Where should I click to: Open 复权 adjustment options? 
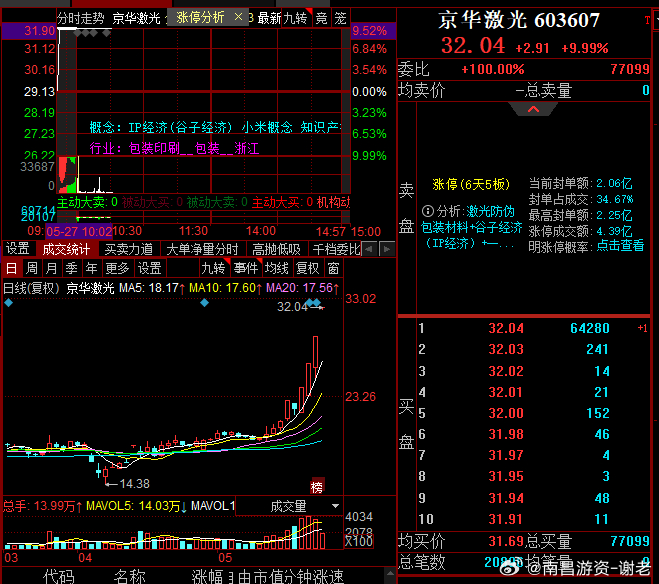tap(308, 268)
